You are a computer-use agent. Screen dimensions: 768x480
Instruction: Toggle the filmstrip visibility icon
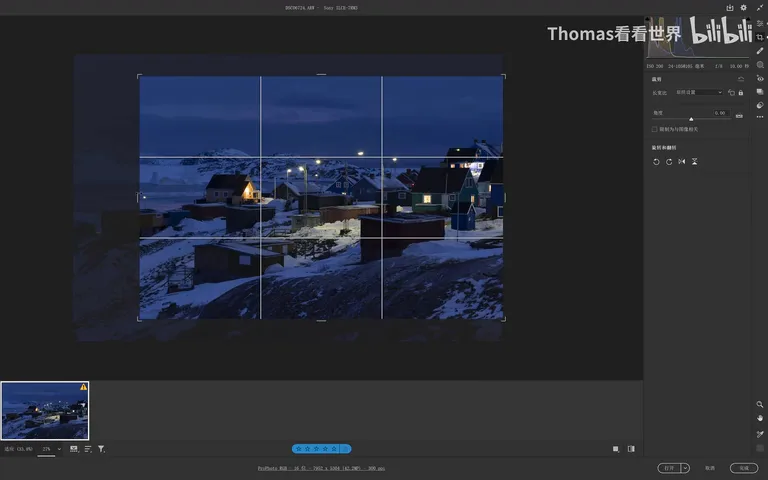point(73,449)
